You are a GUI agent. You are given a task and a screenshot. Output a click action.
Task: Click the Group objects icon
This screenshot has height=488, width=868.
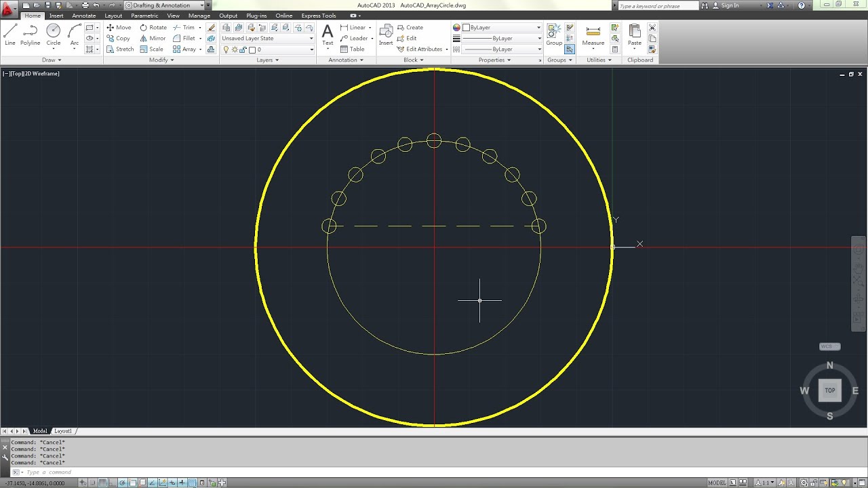point(554,35)
